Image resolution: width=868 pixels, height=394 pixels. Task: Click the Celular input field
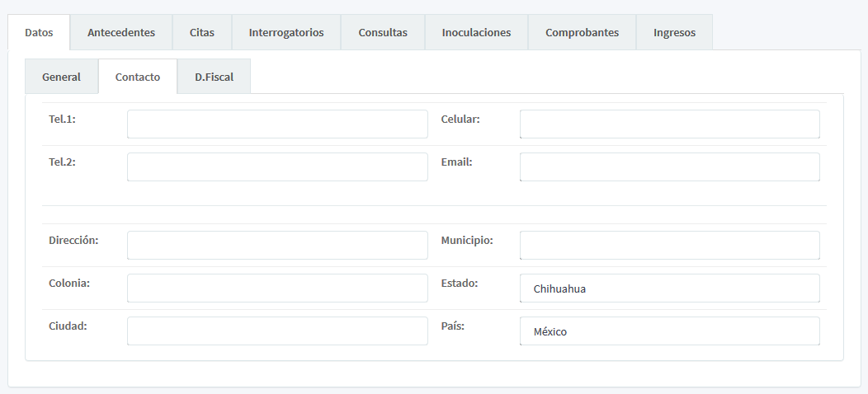pos(669,124)
